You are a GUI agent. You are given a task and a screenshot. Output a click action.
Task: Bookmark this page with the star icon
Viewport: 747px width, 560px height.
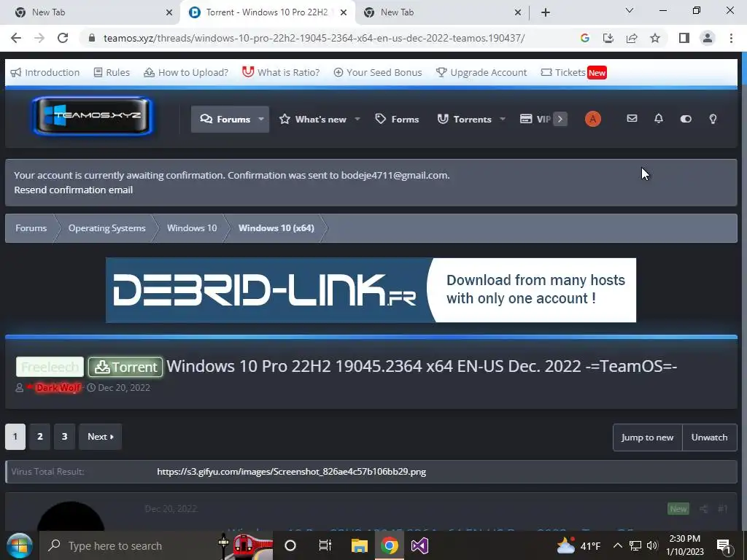(x=655, y=38)
